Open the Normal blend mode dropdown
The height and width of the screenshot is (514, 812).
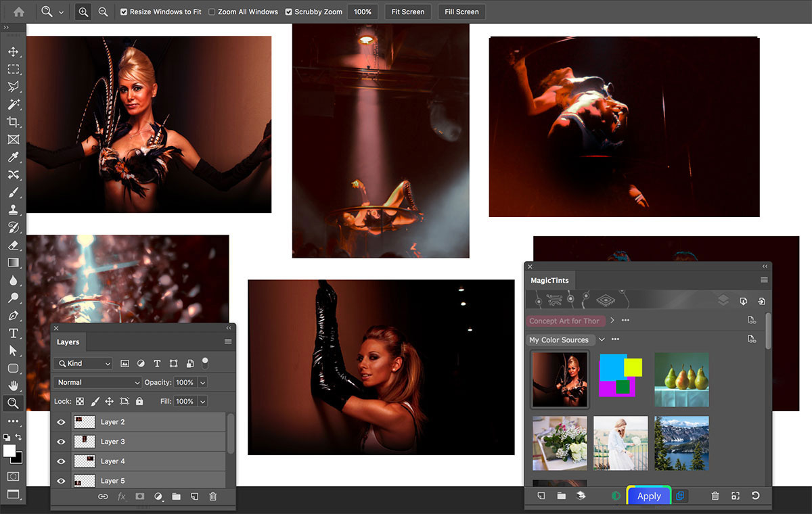(97, 382)
